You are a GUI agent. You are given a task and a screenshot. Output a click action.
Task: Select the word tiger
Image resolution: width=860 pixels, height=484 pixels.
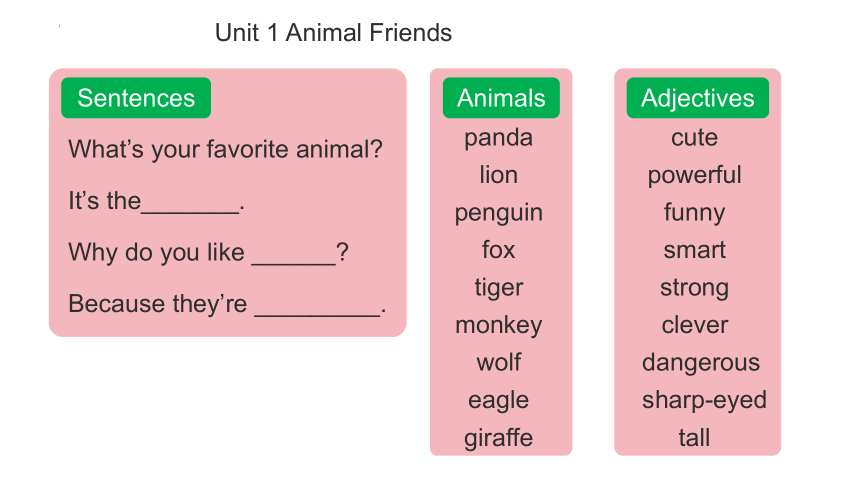pos(499,288)
